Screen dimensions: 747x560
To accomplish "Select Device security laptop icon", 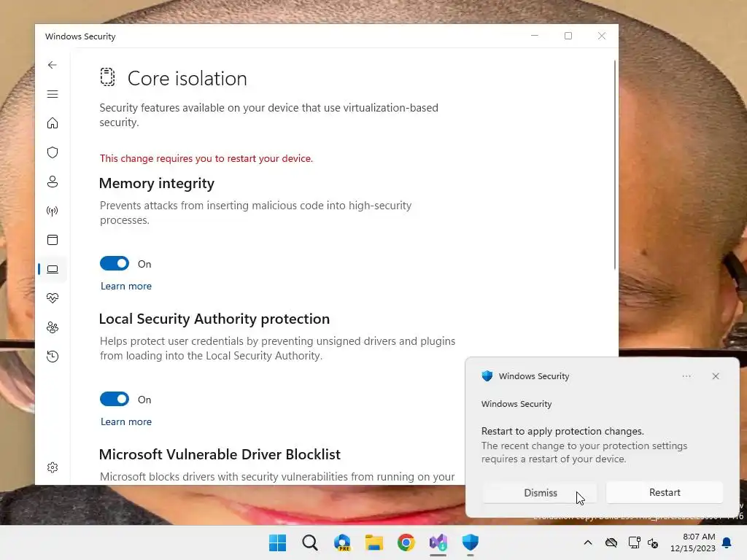I will tap(53, 269).
